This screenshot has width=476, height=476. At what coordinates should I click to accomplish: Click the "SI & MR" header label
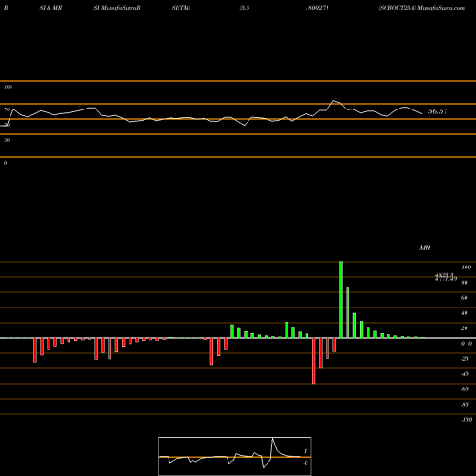[x=50, y=8]
